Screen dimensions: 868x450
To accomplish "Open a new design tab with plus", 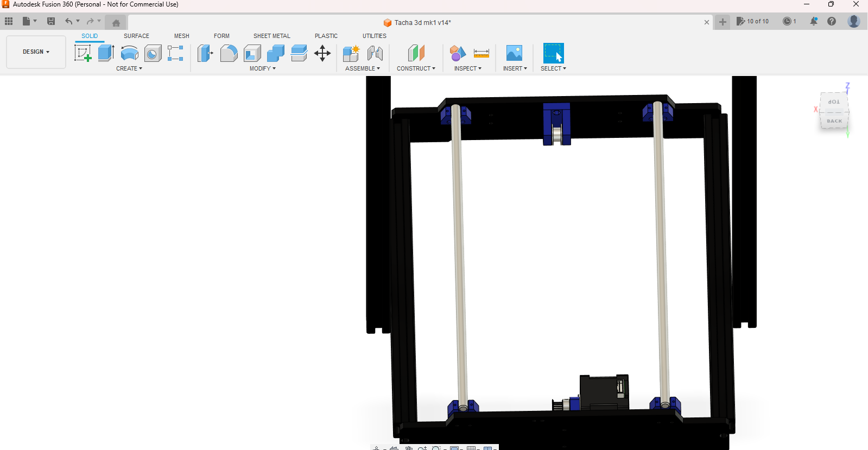I will point(723,22).
